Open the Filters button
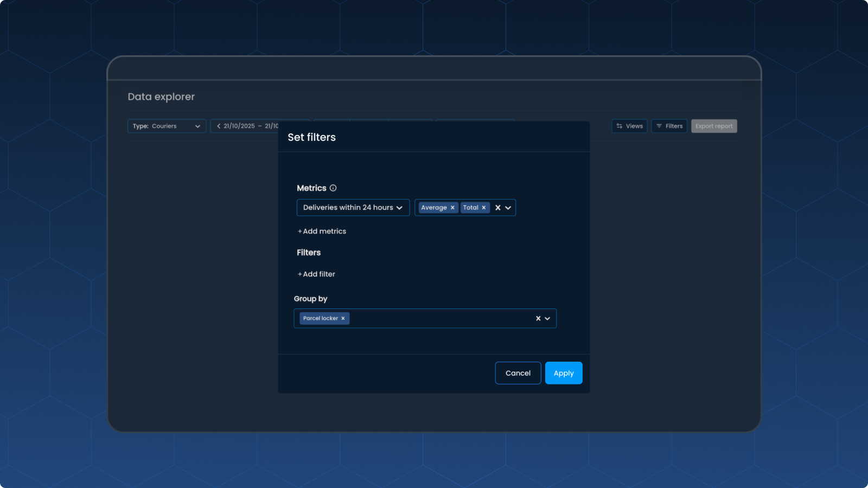This screenshot has width=868, height=488. (x=669, y=126)
